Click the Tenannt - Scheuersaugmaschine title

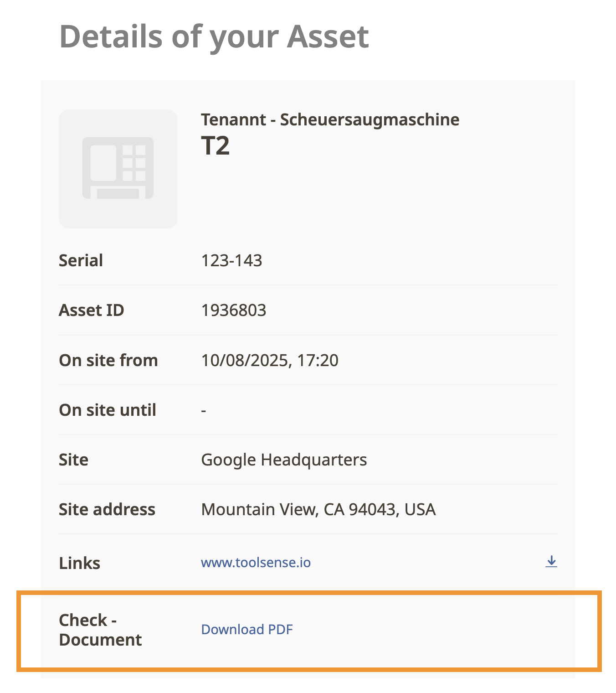tap(330, 119)
